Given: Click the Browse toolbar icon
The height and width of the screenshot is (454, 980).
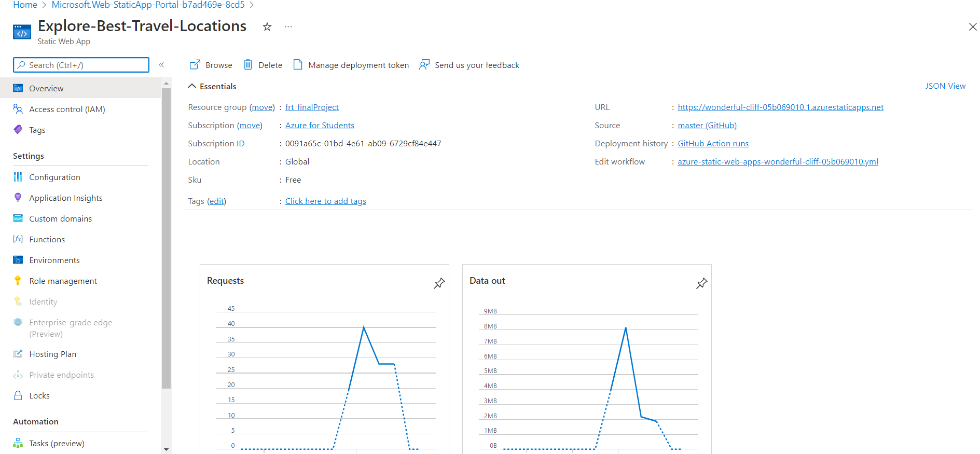Looking at the screenshot, I should (195, 65).
